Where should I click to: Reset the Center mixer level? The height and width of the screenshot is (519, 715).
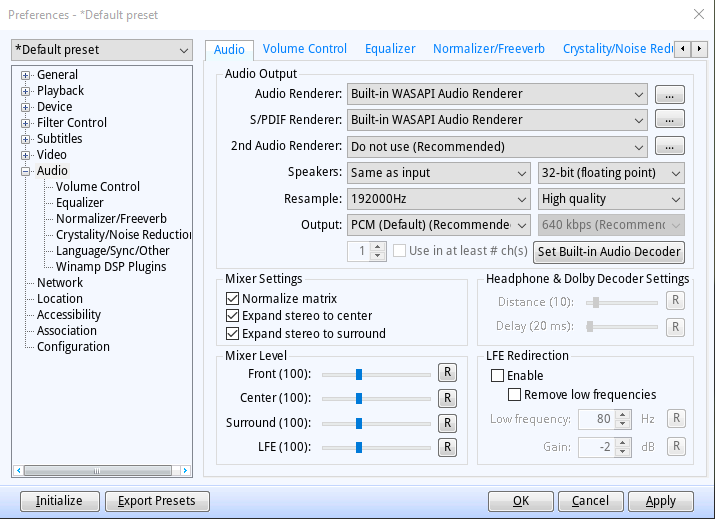(447, 398)
